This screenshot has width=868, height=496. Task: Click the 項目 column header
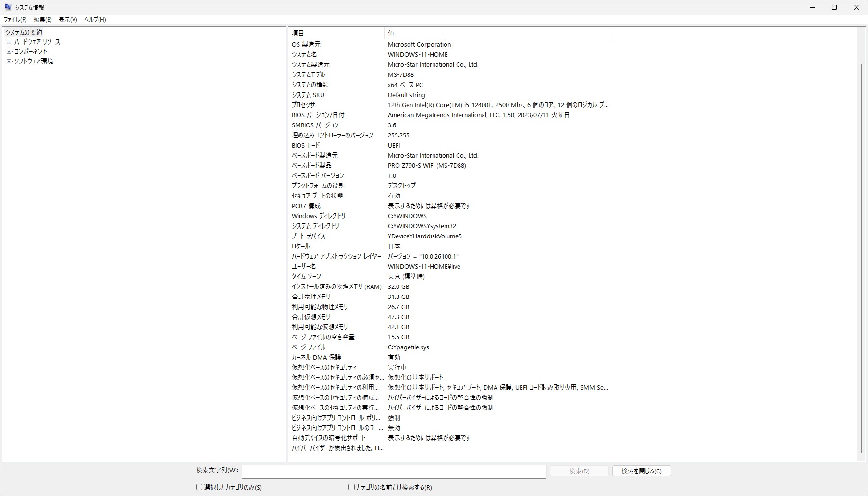point(336,33)
